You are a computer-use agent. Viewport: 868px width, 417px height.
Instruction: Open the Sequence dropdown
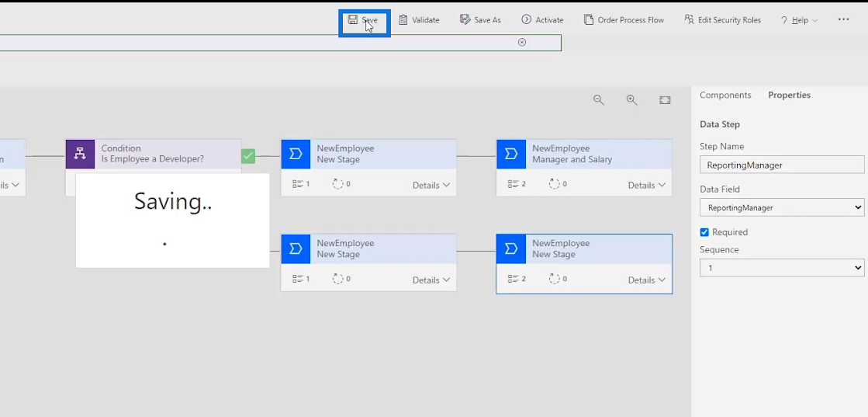coord(782,268)
